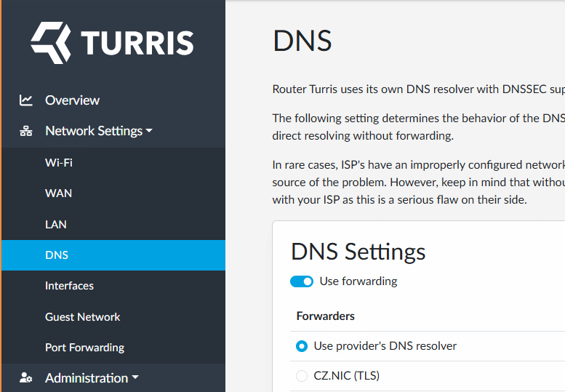Toggle the Use forwarding switch
The image size is (565, 392).
302,281
